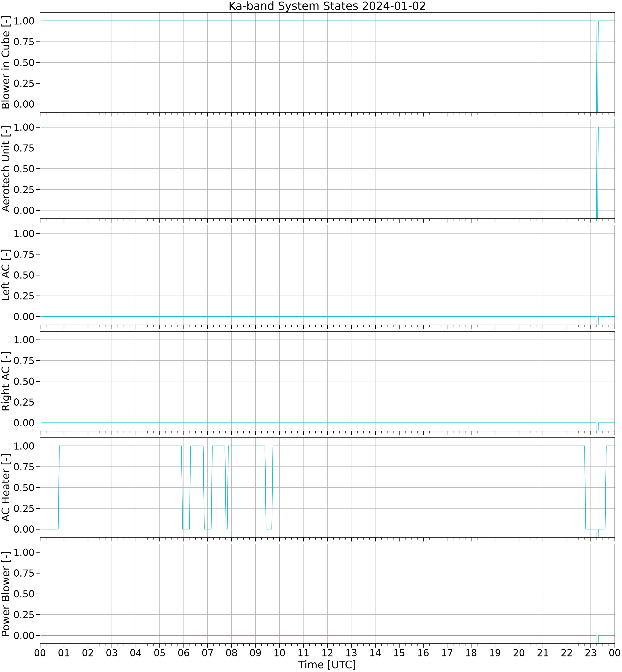Click the plot title Ka-band System States 2024-01-02
Image resolution: width=622 pixels, height=672 pixels.
327,6
